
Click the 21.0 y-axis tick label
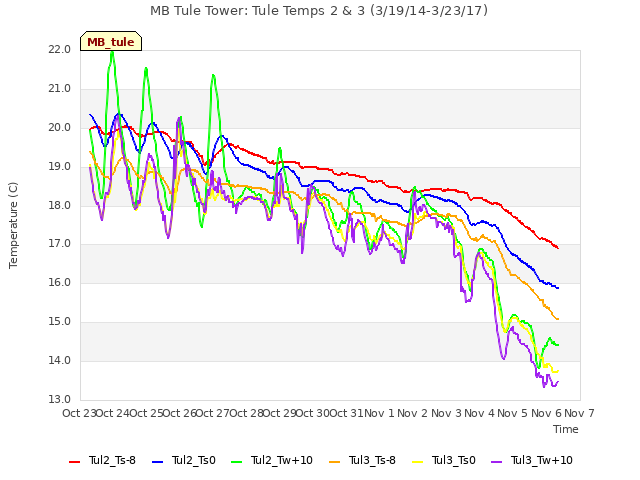point(60,89)
